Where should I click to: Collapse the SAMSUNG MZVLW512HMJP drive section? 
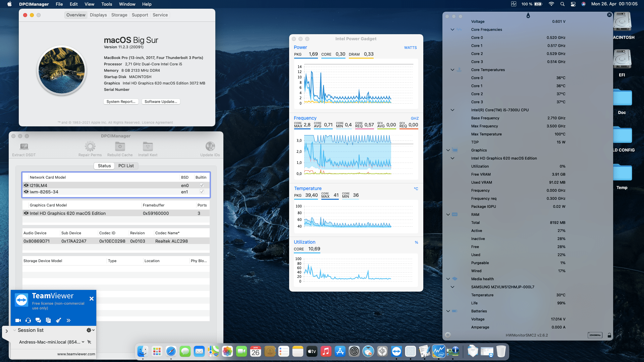click(452, 287)
